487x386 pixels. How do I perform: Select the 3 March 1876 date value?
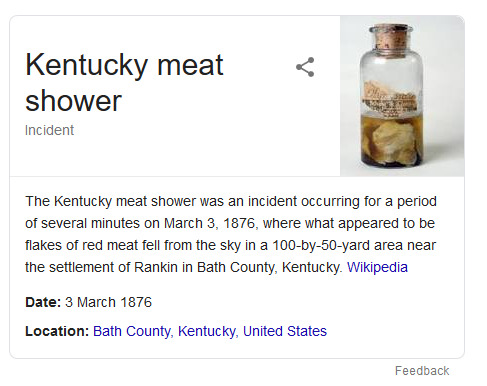[108, 302]
